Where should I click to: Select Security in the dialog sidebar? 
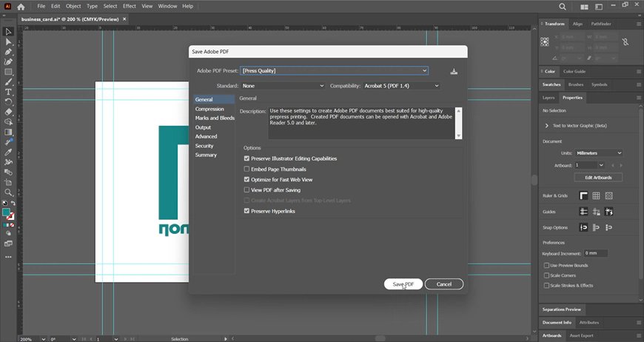(204, 146)
